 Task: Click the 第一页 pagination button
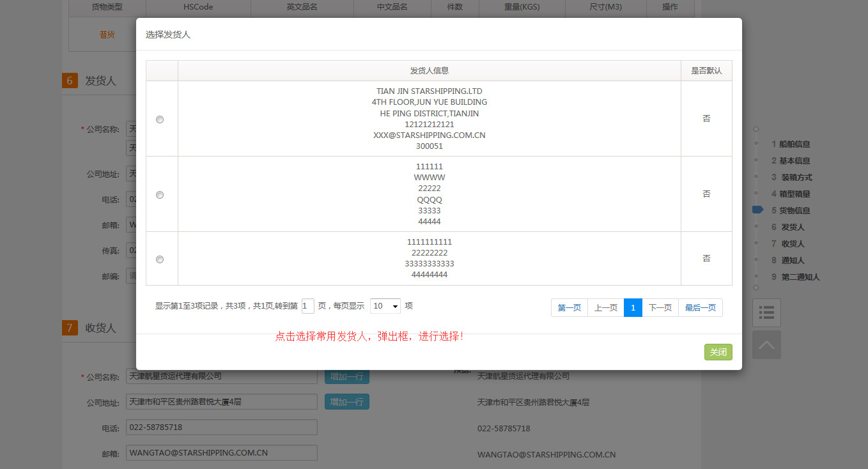tap(570, 308)
